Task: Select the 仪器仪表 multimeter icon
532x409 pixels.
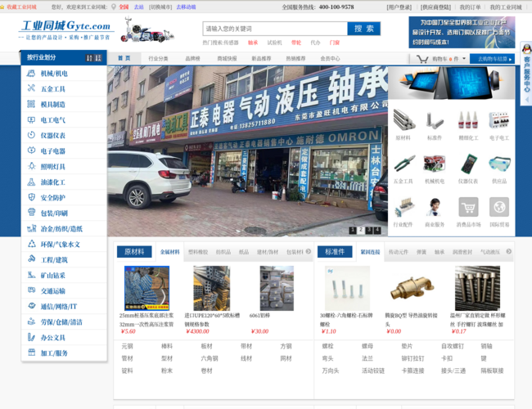Action: 467,164
